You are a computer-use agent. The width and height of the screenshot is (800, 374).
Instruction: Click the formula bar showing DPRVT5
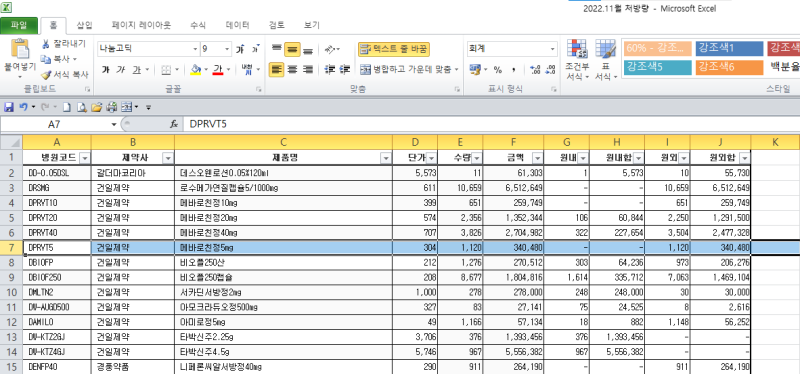point(490,124)
